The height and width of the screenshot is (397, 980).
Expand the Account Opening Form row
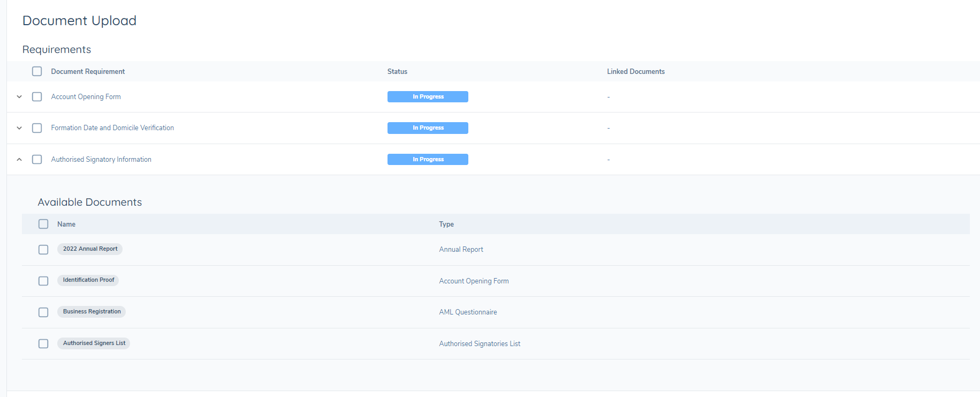click(19, 97)
